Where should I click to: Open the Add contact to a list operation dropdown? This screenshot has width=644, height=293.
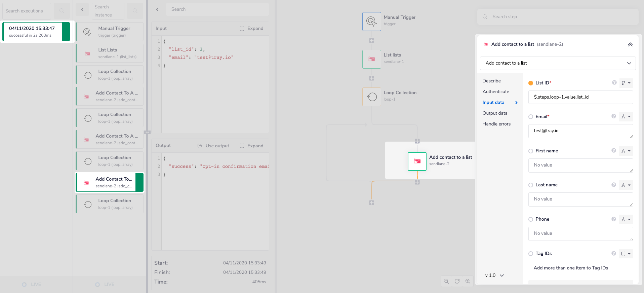(558, 63)
